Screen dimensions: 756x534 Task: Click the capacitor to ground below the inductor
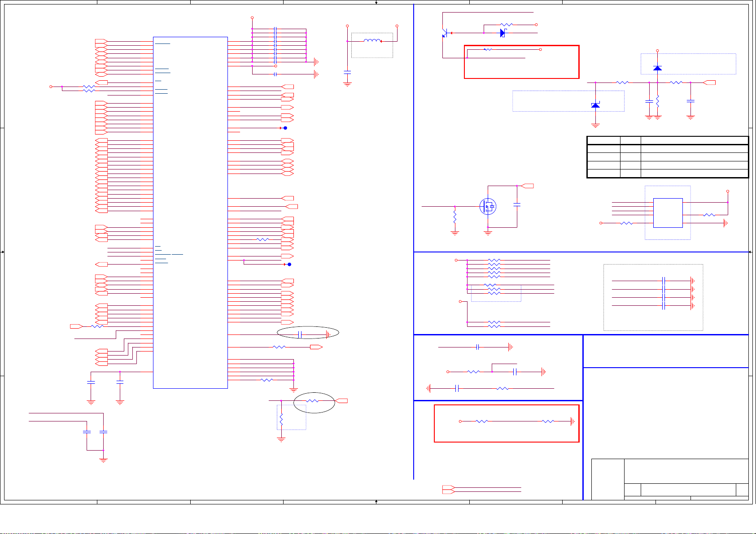[347, 72]
